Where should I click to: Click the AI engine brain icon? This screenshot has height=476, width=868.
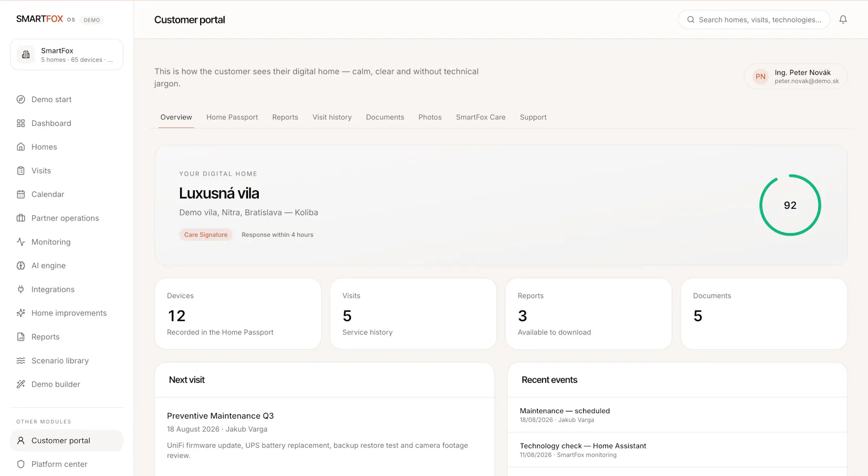(21, 266)
